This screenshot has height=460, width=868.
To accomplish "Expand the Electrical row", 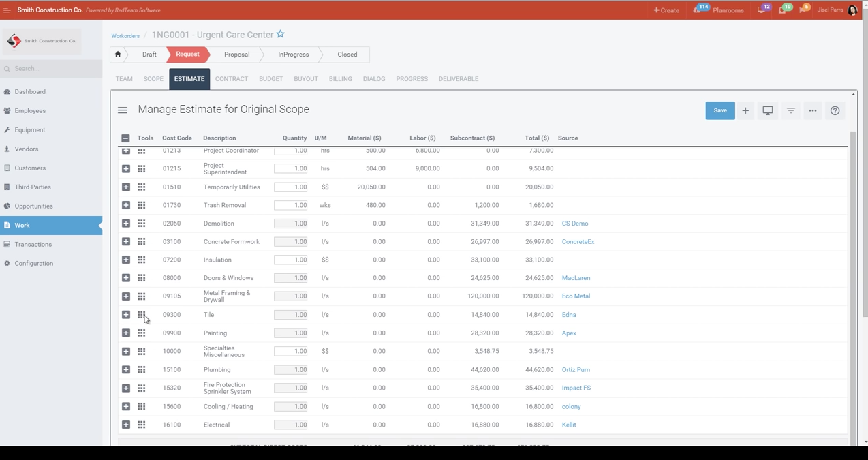I will pos(125,425).
